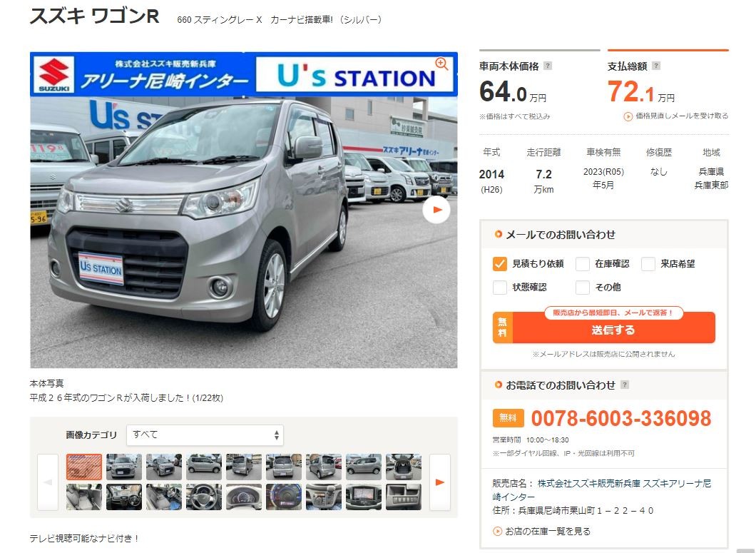Viewport: 756px width, 553px height.
Task: Enable the 状態確認 checkbox
Action: [x=499, y=288]
